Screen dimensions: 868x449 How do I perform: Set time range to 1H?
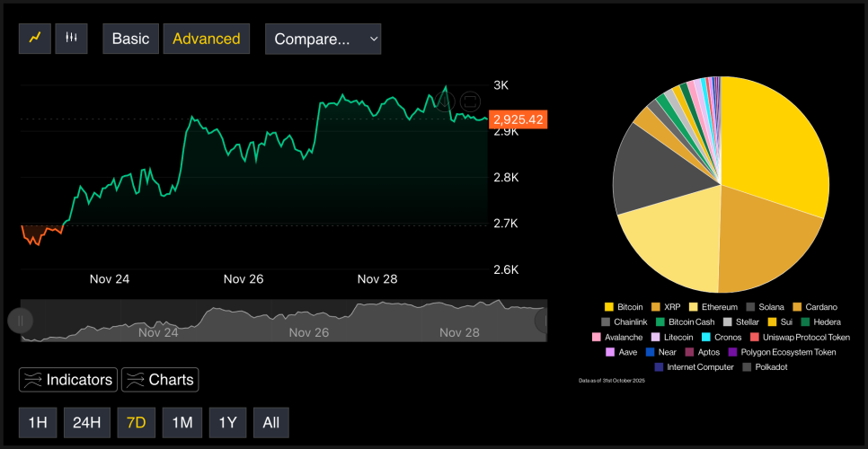(37, 423)
